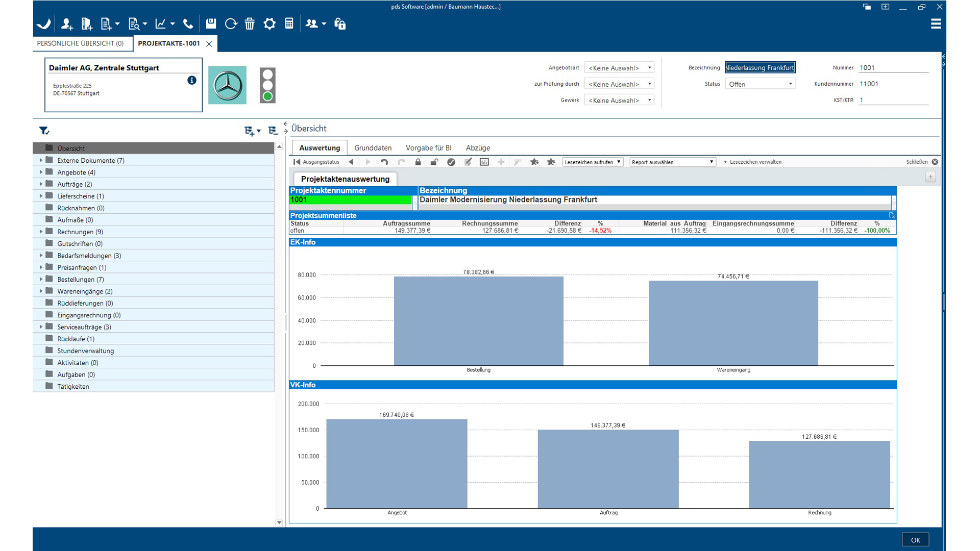Click the Bestellung bar in EK-Info chart

coord(478,321)
